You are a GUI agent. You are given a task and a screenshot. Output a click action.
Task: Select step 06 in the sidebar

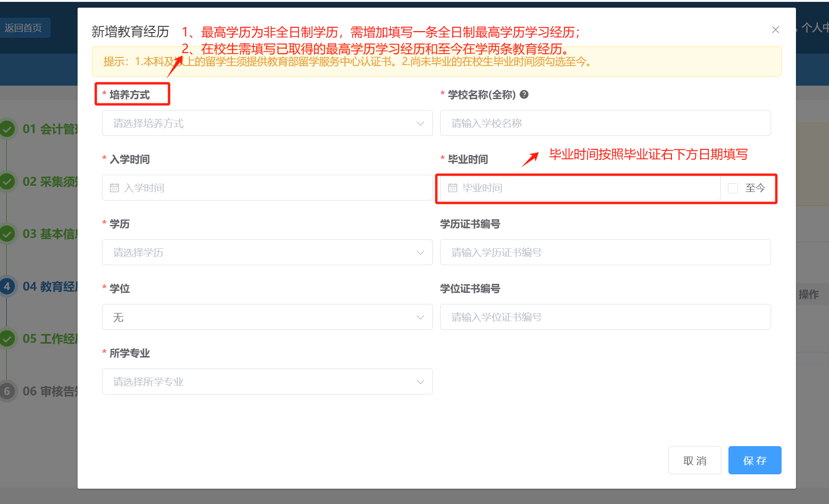pos(7,391)
